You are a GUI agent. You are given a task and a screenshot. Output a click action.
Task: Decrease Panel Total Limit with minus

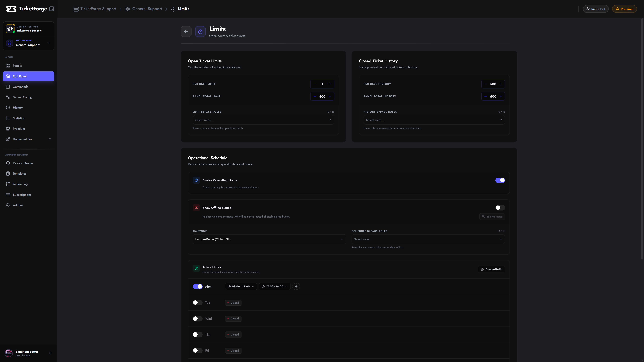click(x=315, y=96)
